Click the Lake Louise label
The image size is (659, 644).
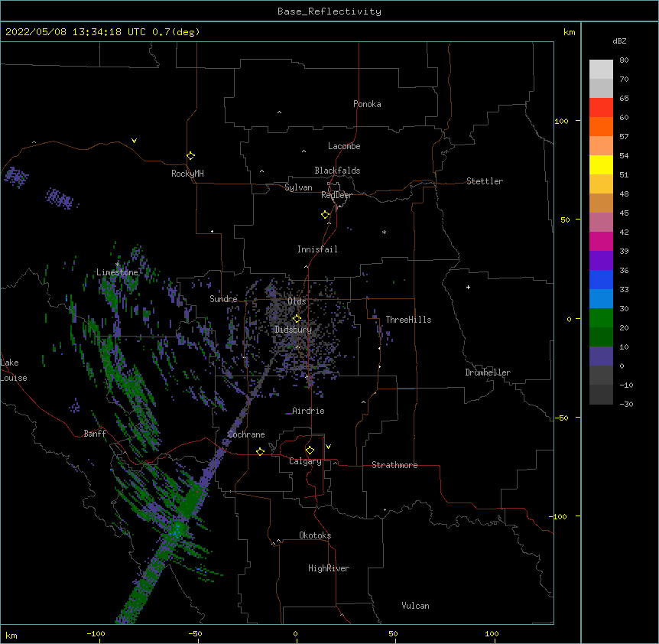[12, 370]
